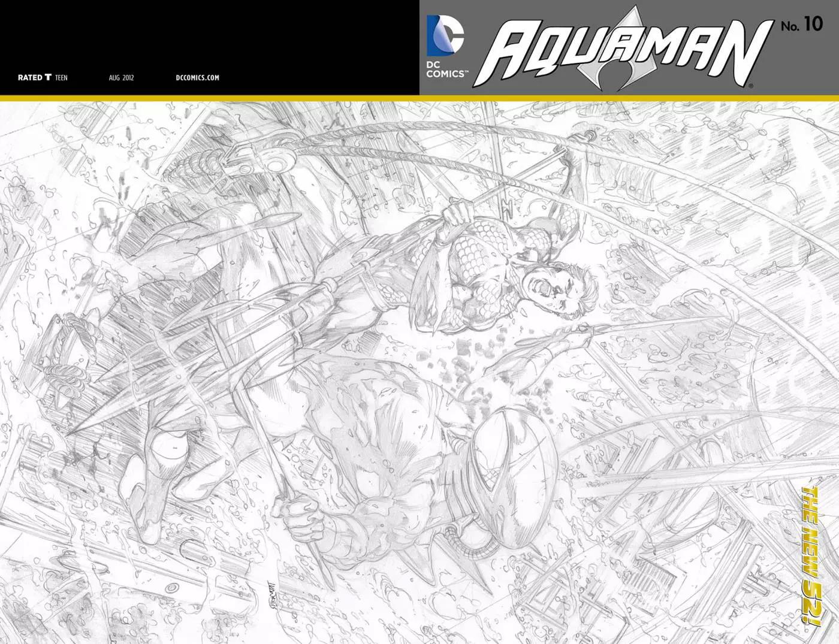Pick the yellow stripe under the header
The image size is (839, 644).
click(x=419, y=98)
